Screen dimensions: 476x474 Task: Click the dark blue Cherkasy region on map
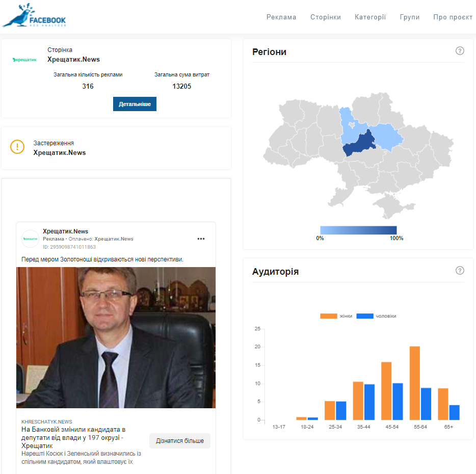coord(361,144)
